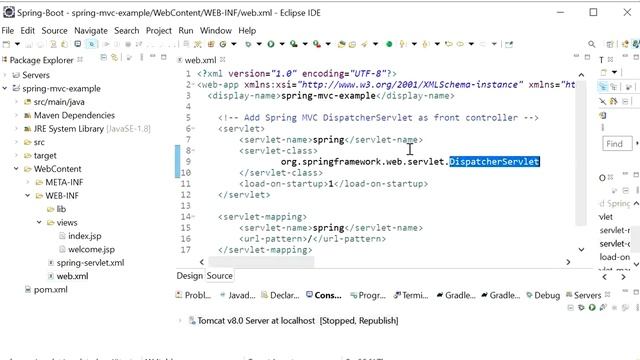Toggle folding on line 14 servlet-mapping element
Image resolution: width=640 pixels, height=360 pixels.
tap(193, 217)
